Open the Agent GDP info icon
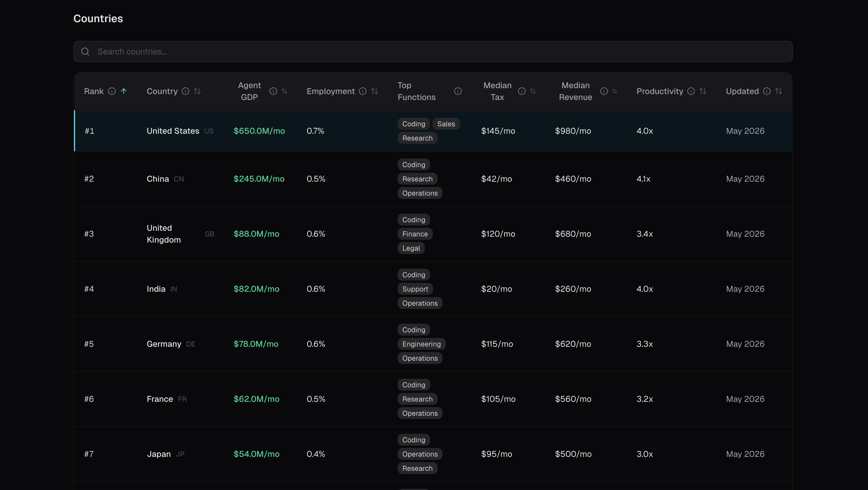 pos(273,91)
